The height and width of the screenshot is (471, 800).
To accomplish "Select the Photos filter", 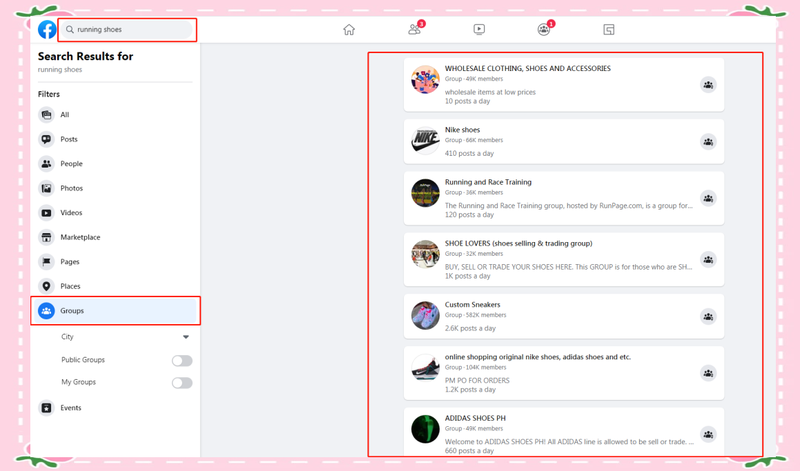I will coord(115,188).
